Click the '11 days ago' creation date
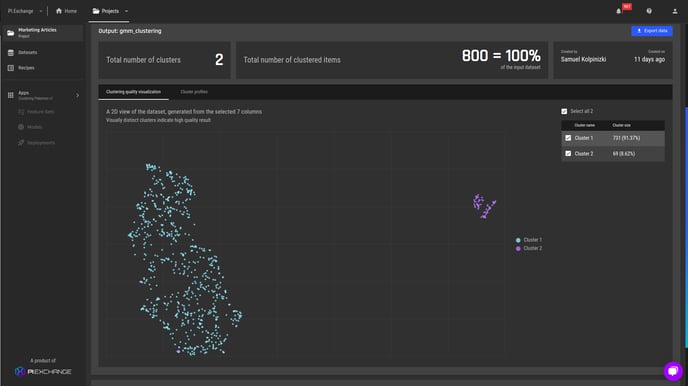This screenshot has width=688, height=386. (649, 59)
